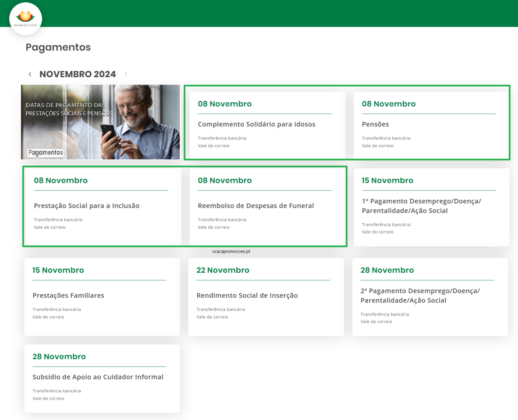Screen dimensions: 518x420
Task: Click Transferência bancária under 2º Pagamento Desemprego
Action: coord(385,314)
